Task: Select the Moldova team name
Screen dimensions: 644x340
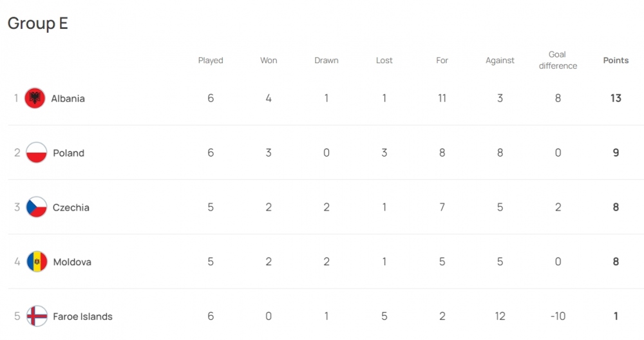Action: click(x=71, y=262)
